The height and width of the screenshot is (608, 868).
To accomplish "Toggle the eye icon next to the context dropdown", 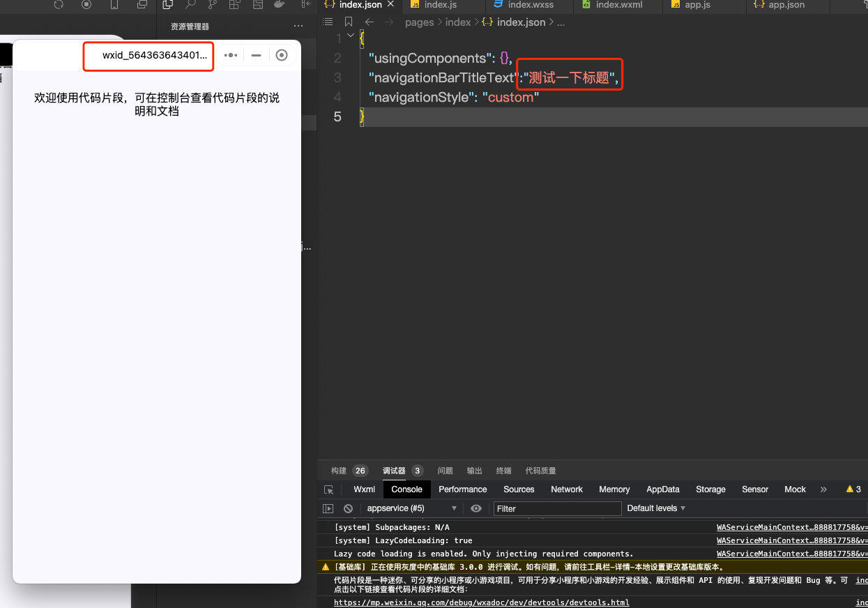I will [x=475, y=508].
